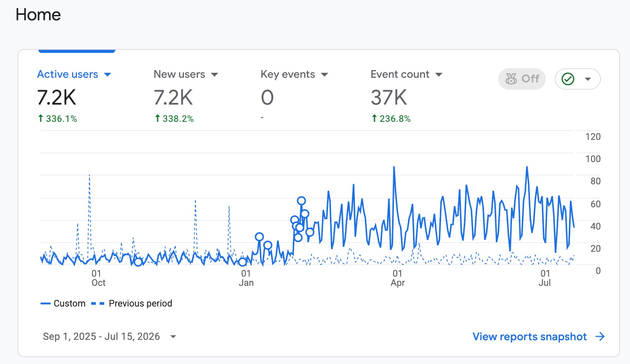Image resolution: width=630 pixels, height=364 pixels.
Task: Toggle the Previous period legend entry
Action: (x=132, y=303)
